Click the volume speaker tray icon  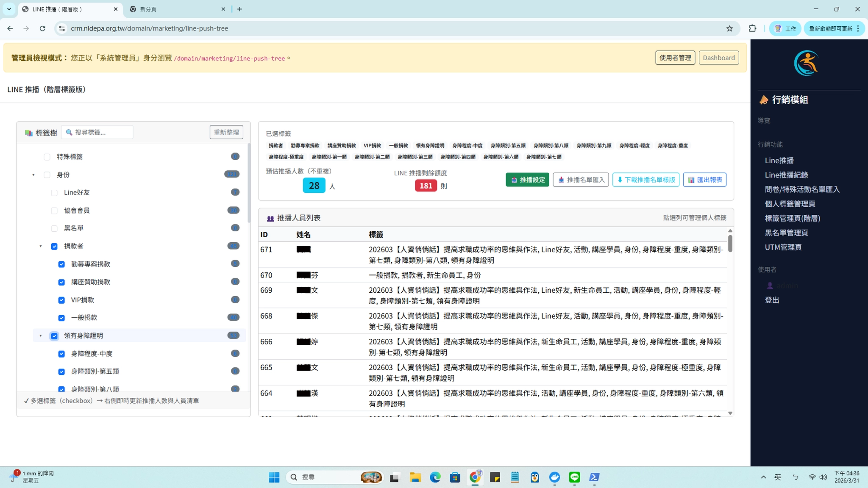tap(823, 477)
